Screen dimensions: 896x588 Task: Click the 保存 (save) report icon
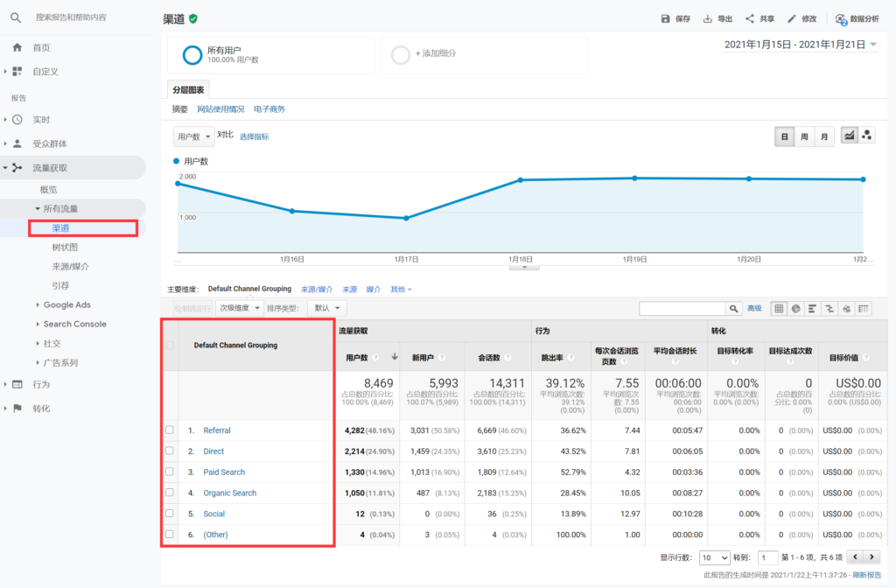pyautogui.click(x=666, y=18)
